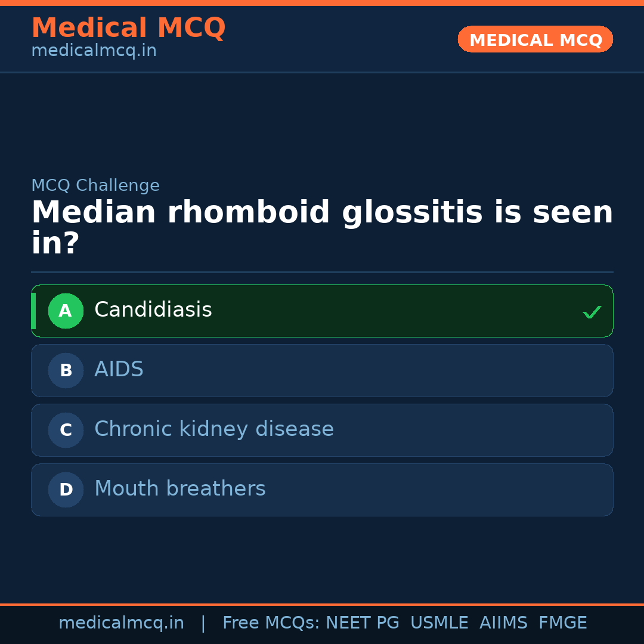644x644 pixels.
Task: Click the green A letter circle
Action: pos(66,311)
